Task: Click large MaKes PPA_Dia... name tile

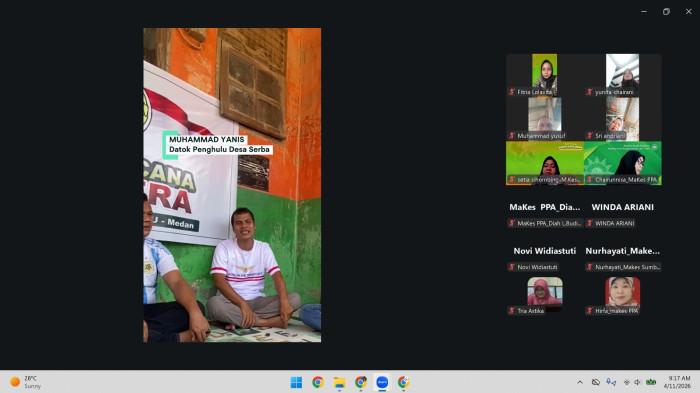Action: point(545,207)
